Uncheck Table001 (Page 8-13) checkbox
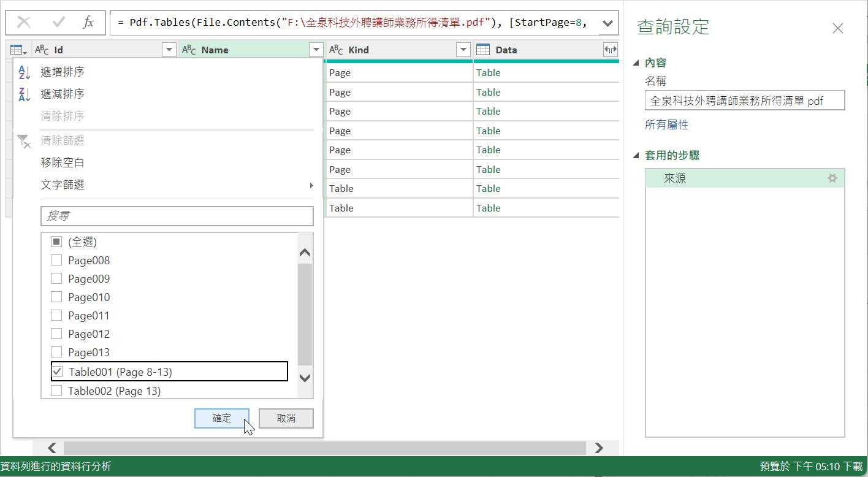 (x=57, y=372)
